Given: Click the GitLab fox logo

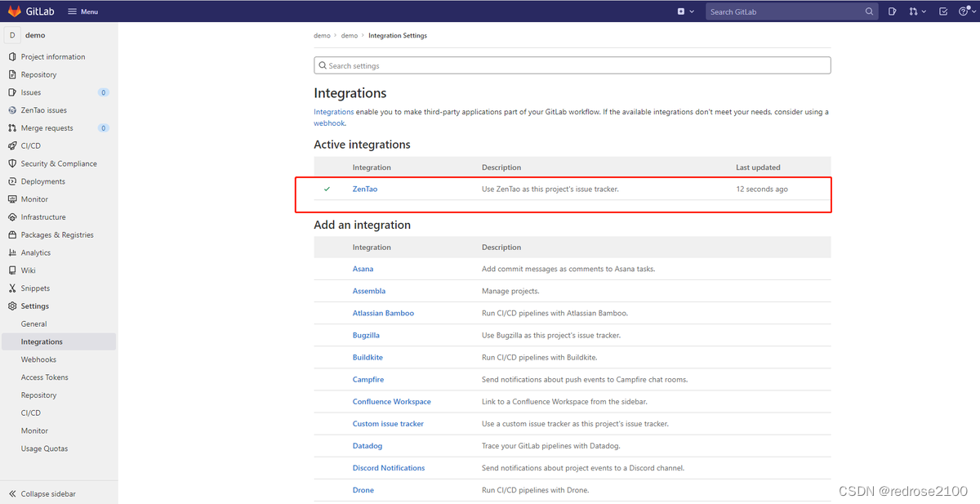Looking at the screenshot, I should click(x=15, y=11).
